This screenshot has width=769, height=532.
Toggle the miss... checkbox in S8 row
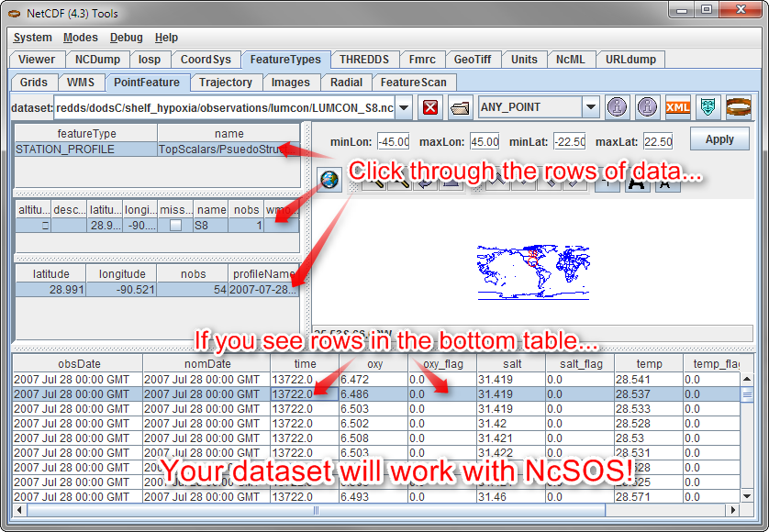pos(175,225)
